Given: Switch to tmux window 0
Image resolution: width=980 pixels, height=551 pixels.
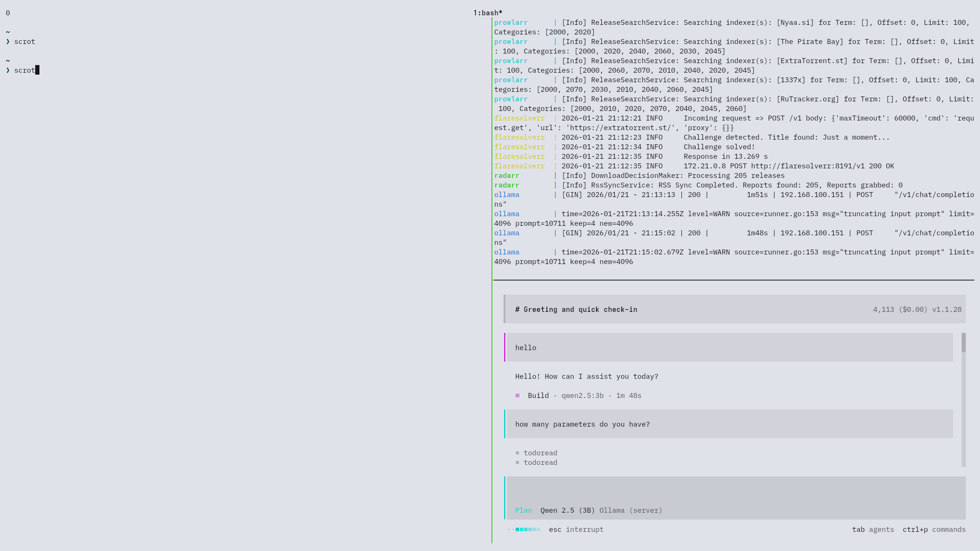Looking at the screenshot, I should click(x=8, y=13).
